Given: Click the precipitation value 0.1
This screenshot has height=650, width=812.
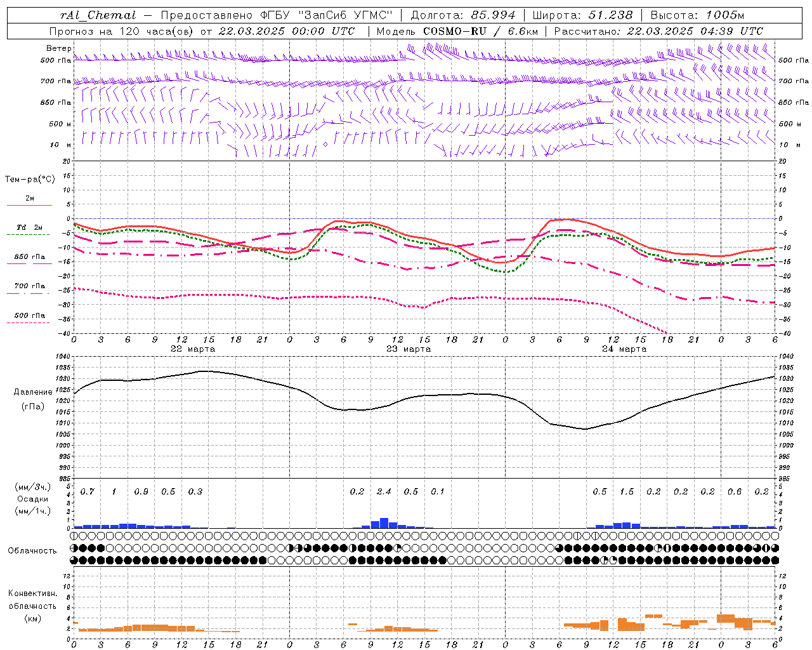Looking at the screenshot, I should [x=438, y=492].
